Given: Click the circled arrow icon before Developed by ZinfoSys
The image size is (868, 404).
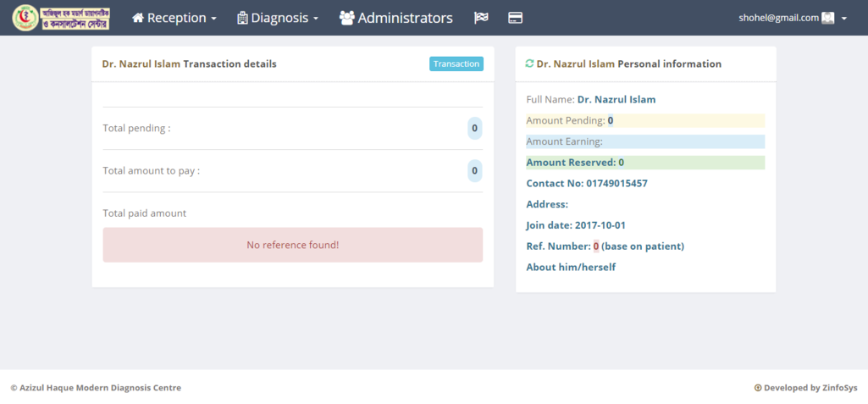Looking at the screenshot, I should pyautogui.click(x=758, y=388).
